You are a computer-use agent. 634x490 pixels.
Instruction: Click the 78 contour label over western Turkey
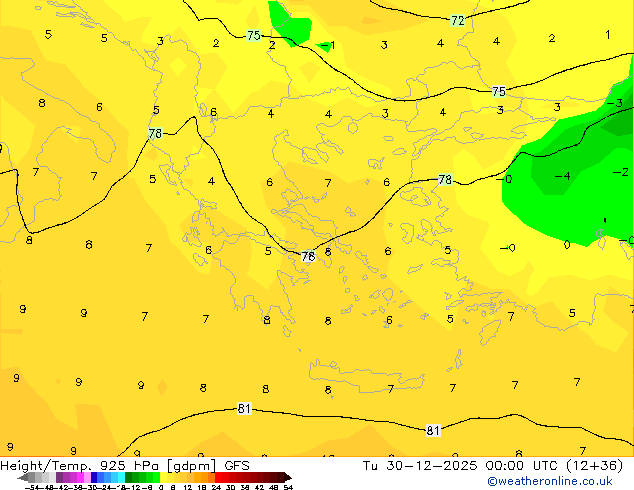point(445,180)
